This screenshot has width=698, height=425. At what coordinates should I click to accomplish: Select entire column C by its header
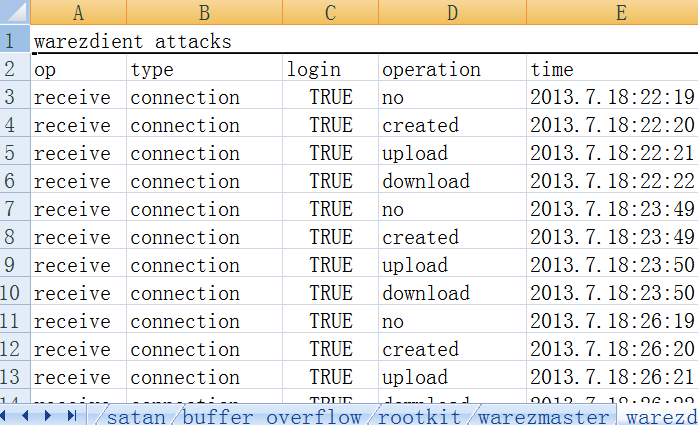coord(330,13)
